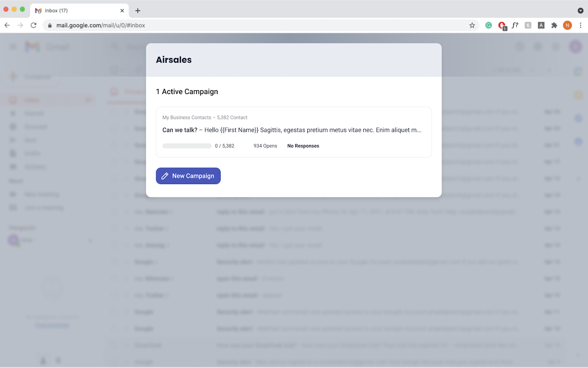This screenshot has height=368, width=588.
Task: Open the 'Can we talk?' campaign card
Action: pos(294,132)
